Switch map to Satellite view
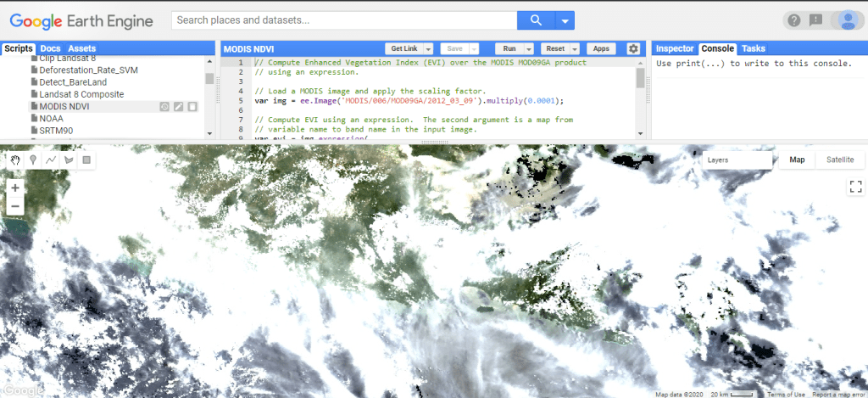Screen dimensions: 868x398 [x=840, y=160]
